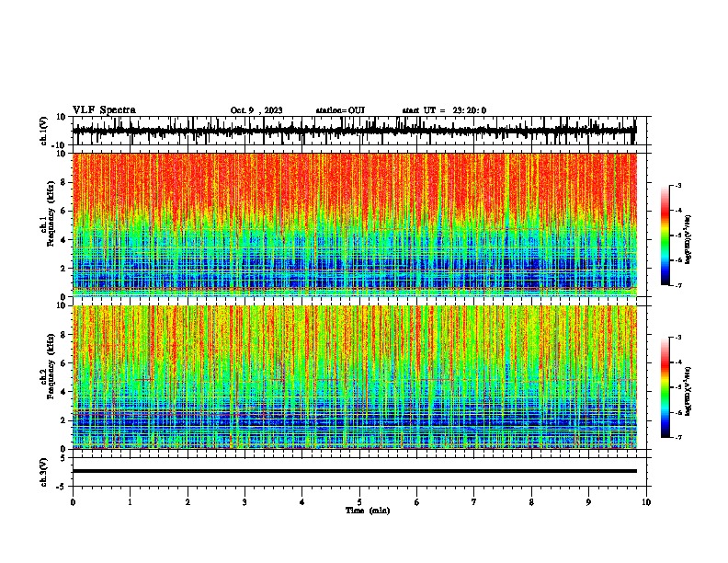Click the ch.3 flat black trace line
This screenshot has height=563, width=728.
pos(354,471)
